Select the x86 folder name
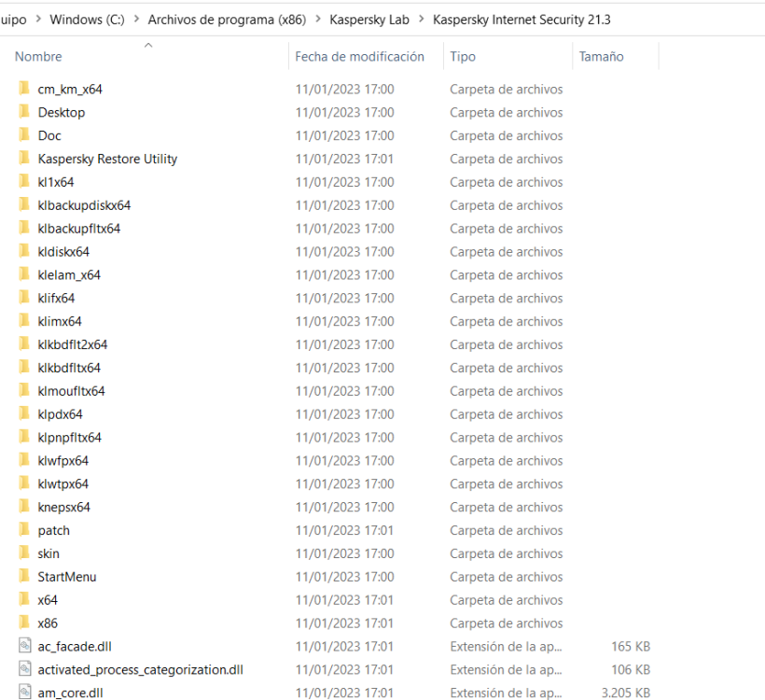 [x=48, y=623]
